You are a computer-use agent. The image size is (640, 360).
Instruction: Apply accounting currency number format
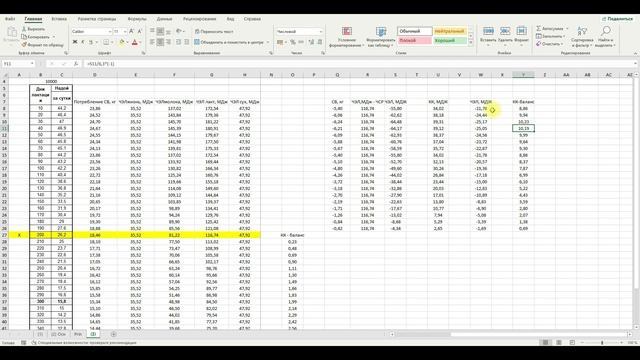tap(281, 42)
